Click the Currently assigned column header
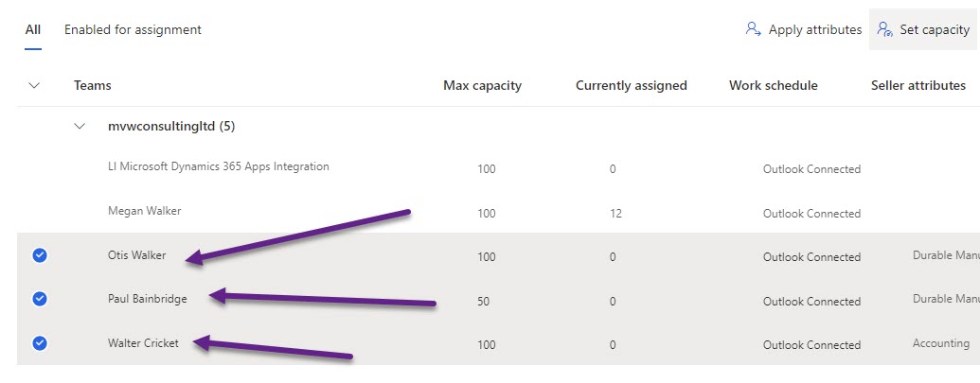 coord(631,85)
